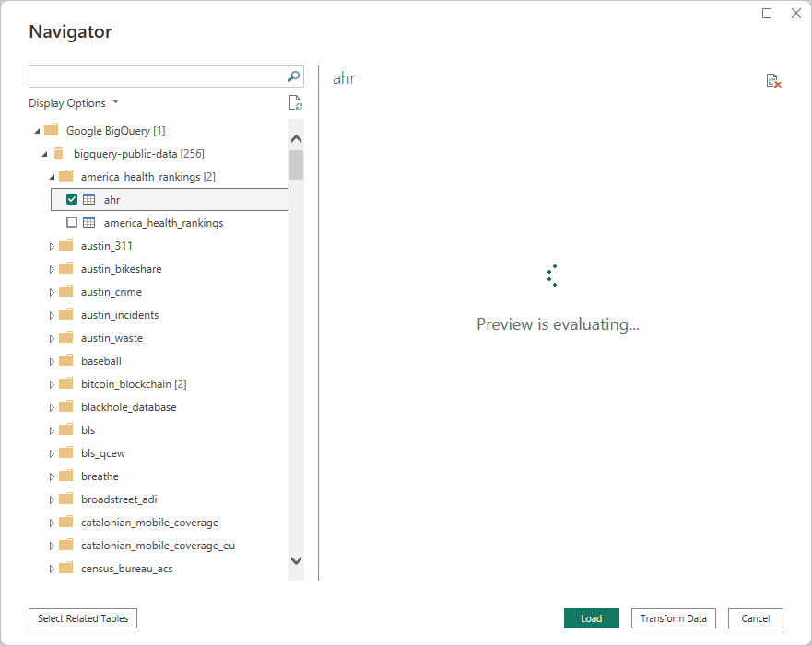Click the Load button
Screen dimensions: 812x646
[592, 618]
